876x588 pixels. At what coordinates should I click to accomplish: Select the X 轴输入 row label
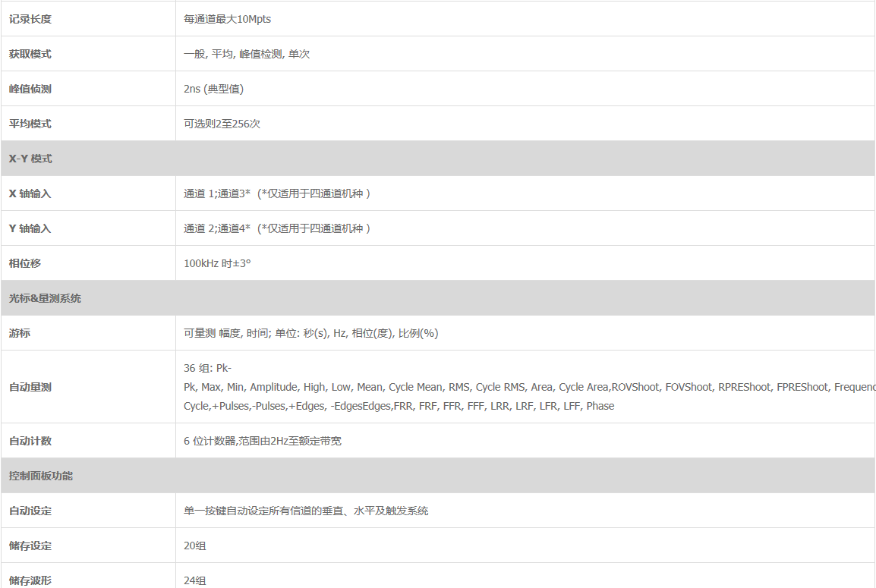[30, 193]
